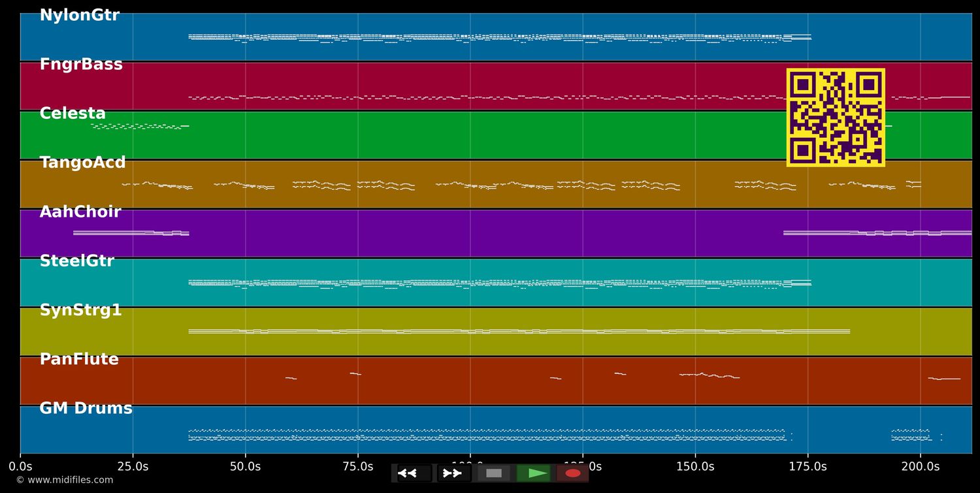Image resolution: width=980 pixels, height=493 pixels.
Task: Click the SteelGtr track label
Action: point(76,261)
